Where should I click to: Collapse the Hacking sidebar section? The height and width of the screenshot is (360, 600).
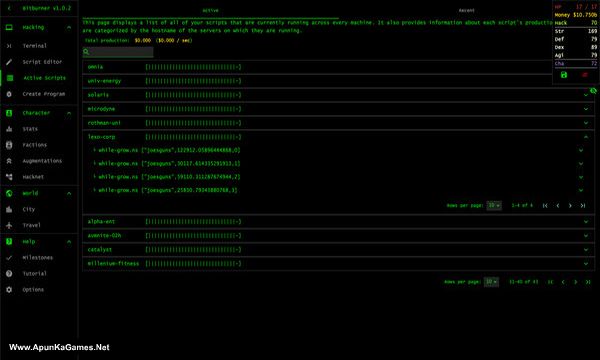(x=69, y=28)
